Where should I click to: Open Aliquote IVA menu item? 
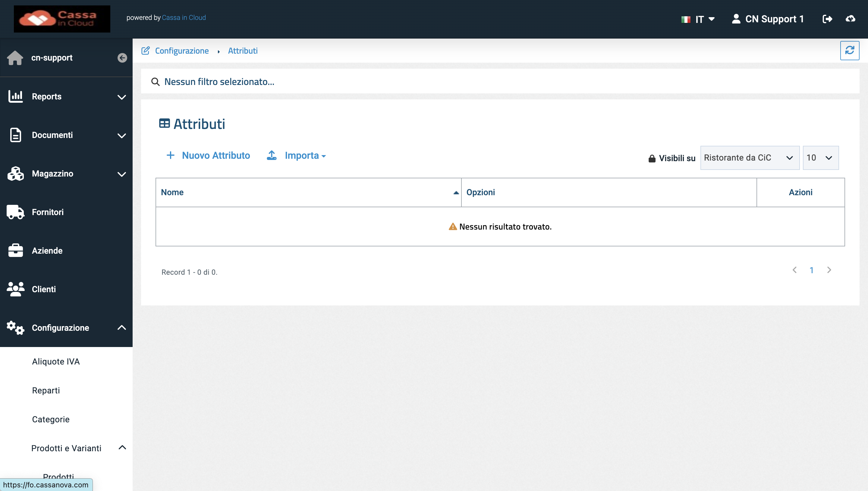coord(56,361)
